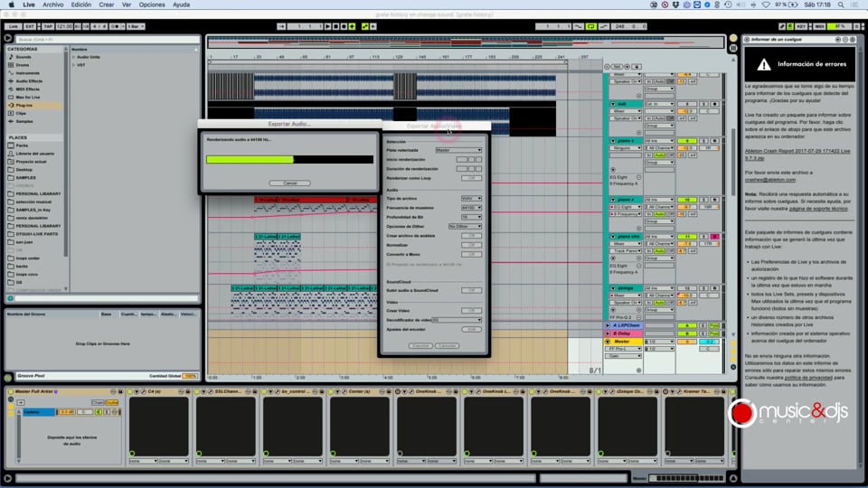Toggle Crear archivo de análisis switch
Image resolution: width=868 pixels, height=488 pixels.
tap(471, 236)
